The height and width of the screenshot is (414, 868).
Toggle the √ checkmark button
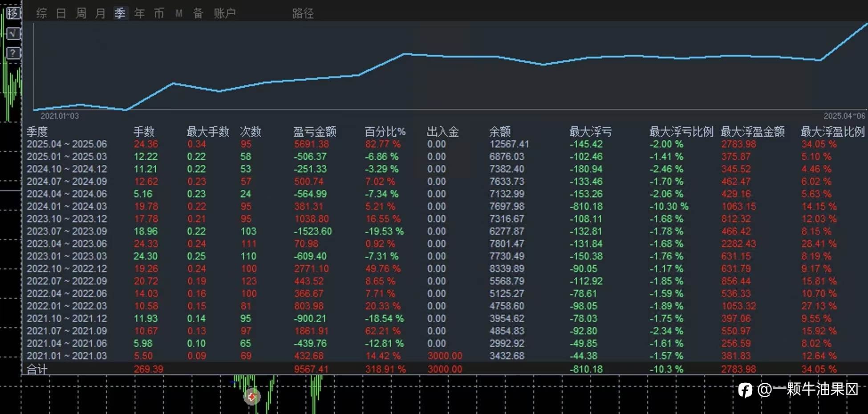pyautogui.click(x=13, y=33)
